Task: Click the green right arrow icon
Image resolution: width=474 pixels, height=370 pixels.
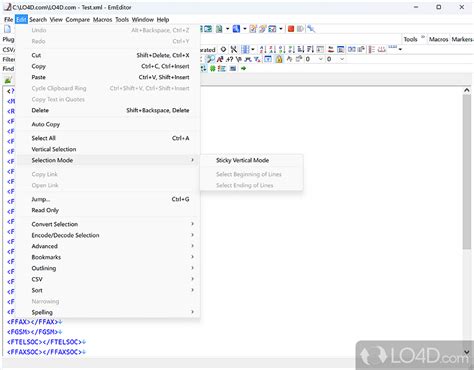Action: 243,68
